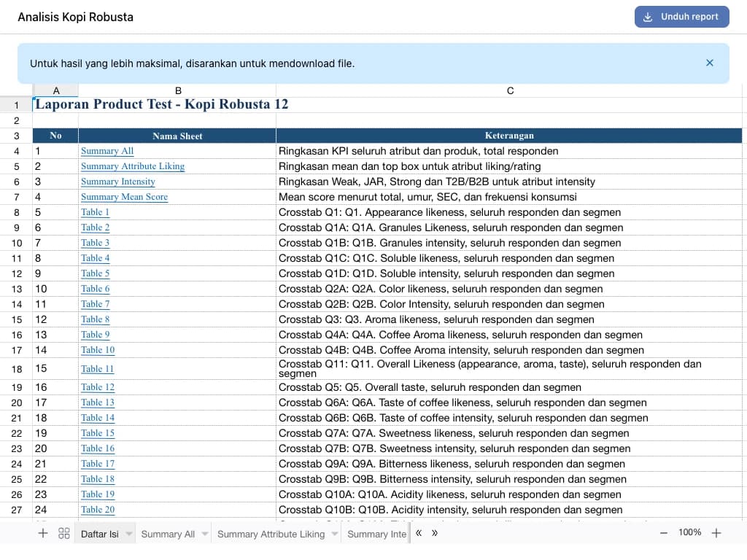Open Summary Attribute Liking tab dropdown
The height and width of the screenshot is (560, 747).
click(x=335, y=534)
